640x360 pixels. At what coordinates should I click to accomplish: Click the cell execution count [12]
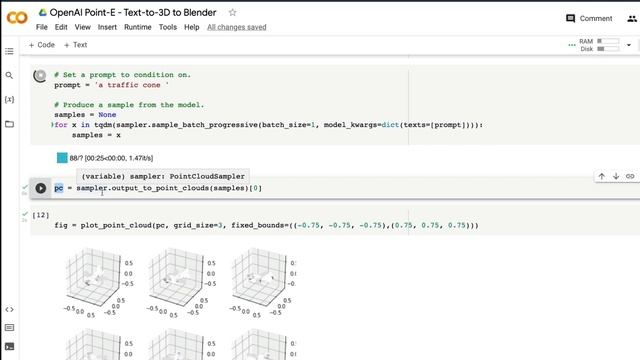coord(40,215)
